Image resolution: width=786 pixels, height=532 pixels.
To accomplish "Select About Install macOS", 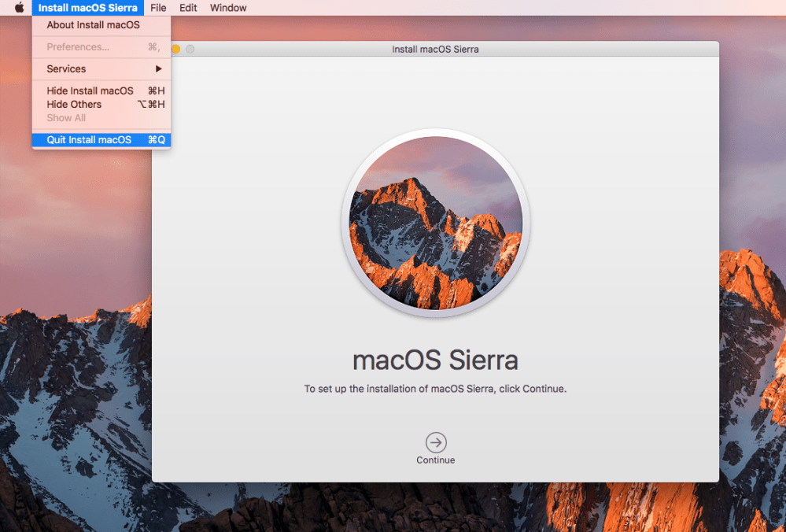I will 93,24.
